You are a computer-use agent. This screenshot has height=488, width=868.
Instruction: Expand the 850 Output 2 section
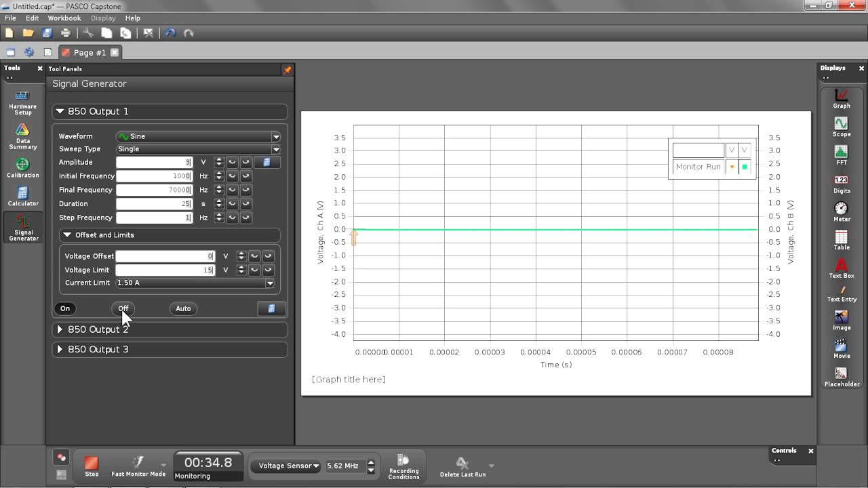coord(60,329)
